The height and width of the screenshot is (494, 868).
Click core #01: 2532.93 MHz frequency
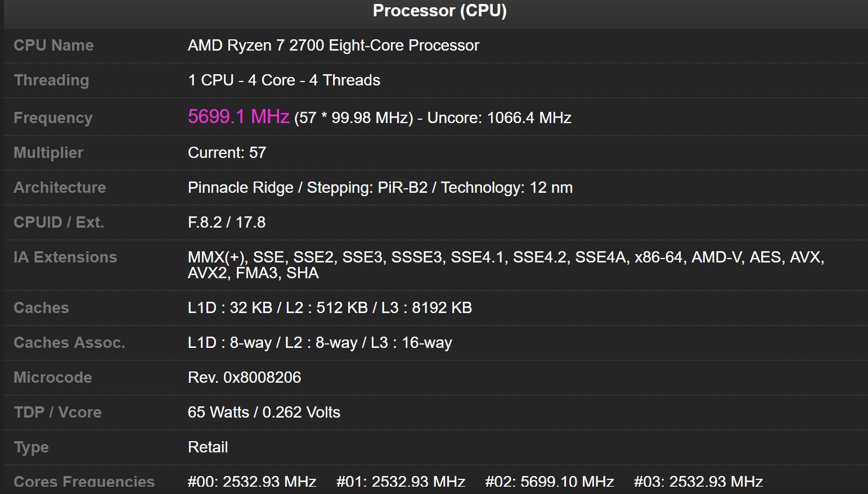click(x=401, y=482)
